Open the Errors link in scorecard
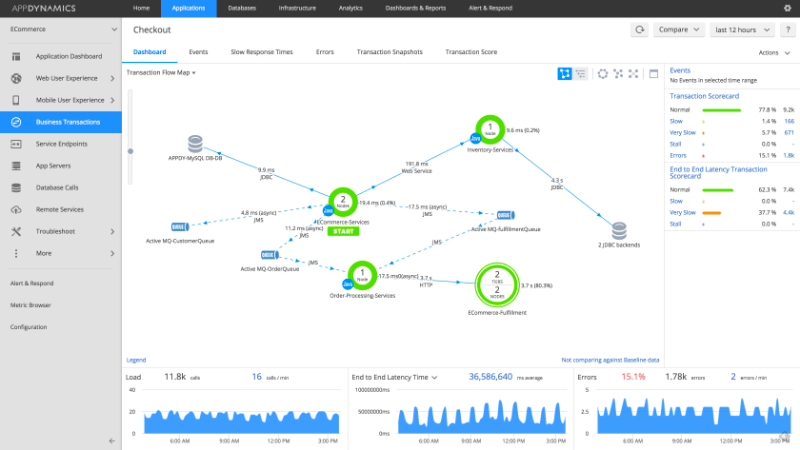 tap(678, 156)
